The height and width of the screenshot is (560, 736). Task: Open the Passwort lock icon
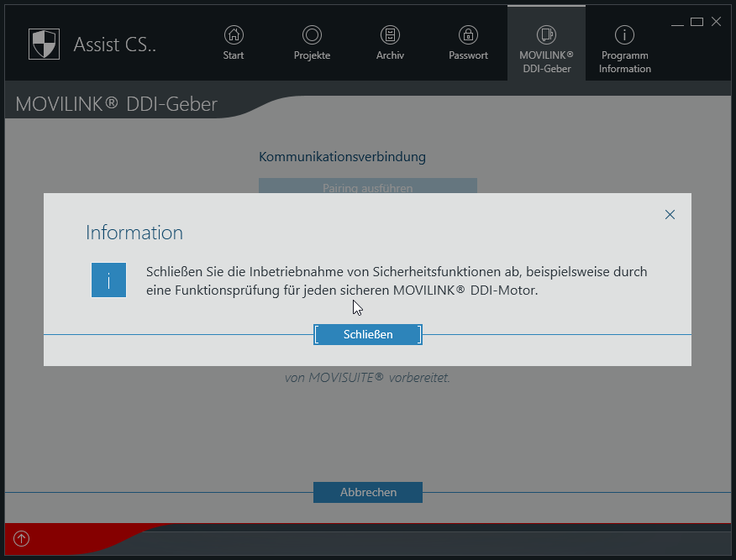[468, 35]
